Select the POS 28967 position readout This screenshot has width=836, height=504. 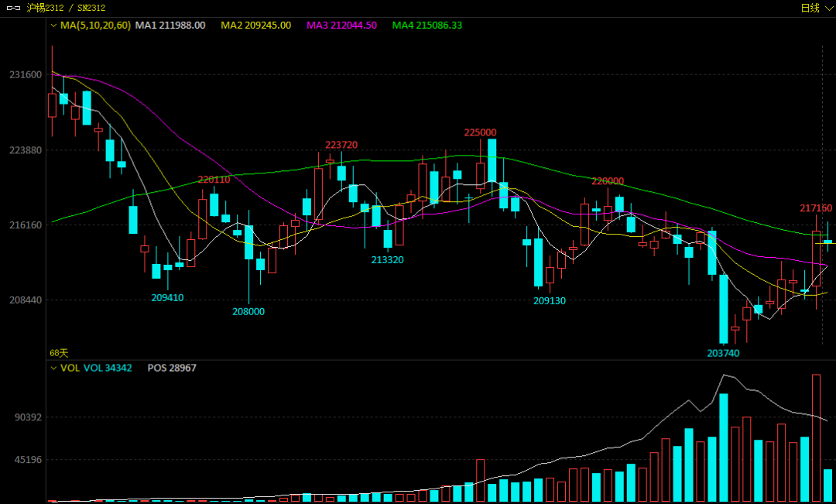click(x=172, y=368)
